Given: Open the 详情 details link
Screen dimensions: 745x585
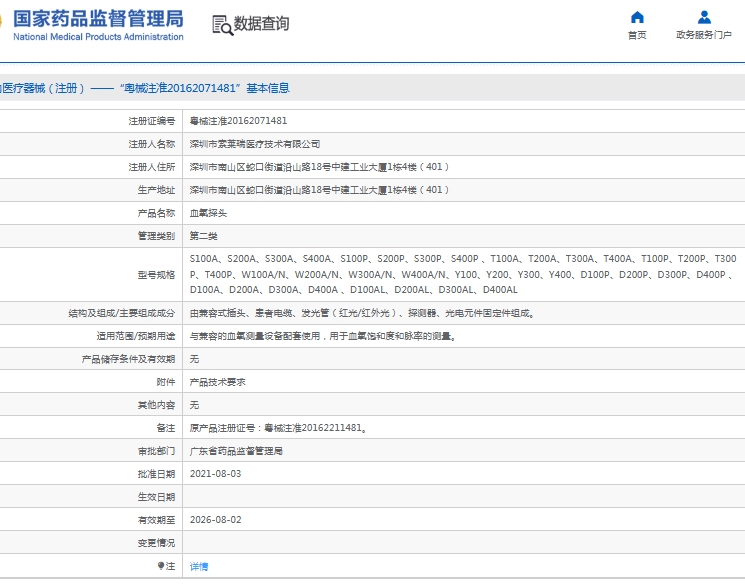Looking at the screenshot, I should pyautogui.click(x=199, y=566).
